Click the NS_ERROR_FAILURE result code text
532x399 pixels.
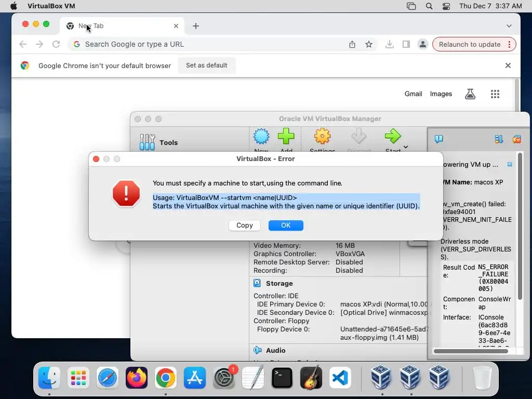point(494,278)
